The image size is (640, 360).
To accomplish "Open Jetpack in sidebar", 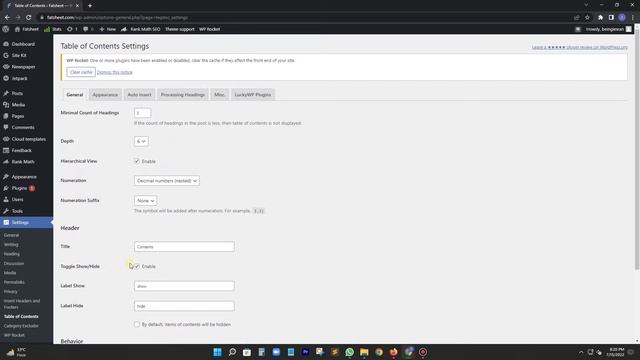I will (19, 78).
